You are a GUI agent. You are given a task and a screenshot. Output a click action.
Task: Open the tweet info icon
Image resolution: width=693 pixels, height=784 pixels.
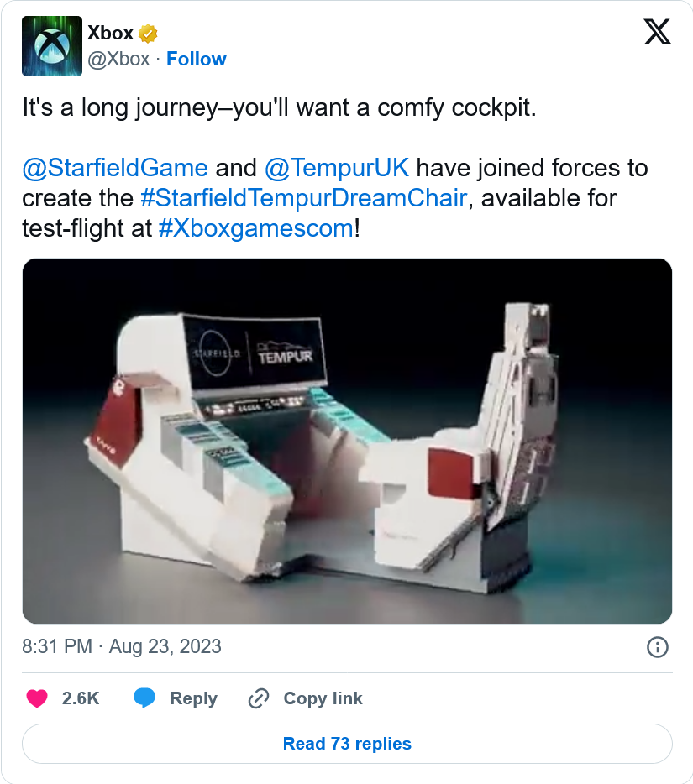657,646
